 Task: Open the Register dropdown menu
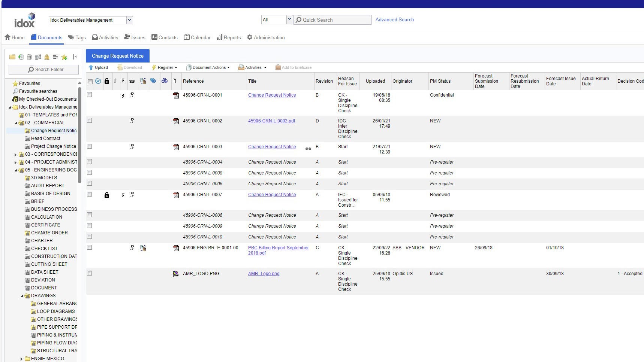tap(165, 67)
